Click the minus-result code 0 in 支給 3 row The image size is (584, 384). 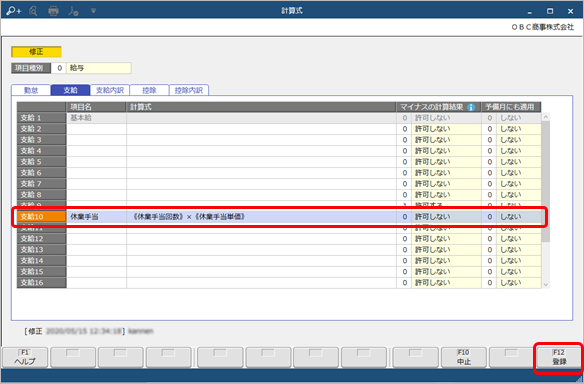404,140
